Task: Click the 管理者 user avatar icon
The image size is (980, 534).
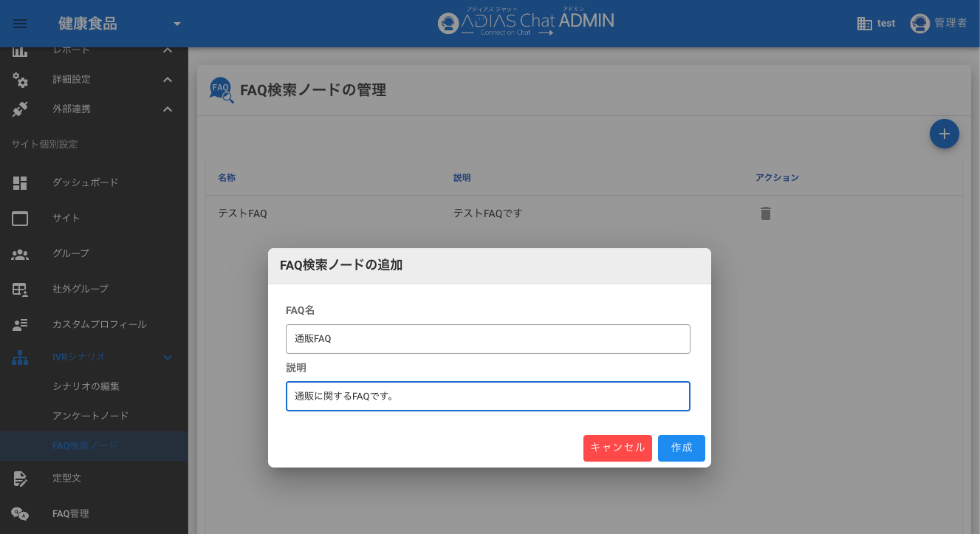Action: [919, 24]
